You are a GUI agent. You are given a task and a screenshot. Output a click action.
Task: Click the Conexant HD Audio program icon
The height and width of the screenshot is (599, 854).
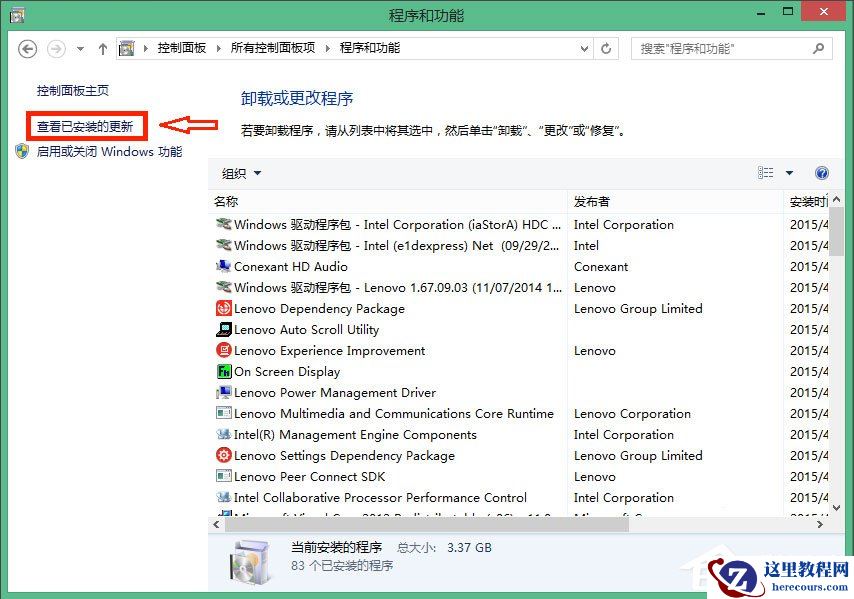point(224,266)
